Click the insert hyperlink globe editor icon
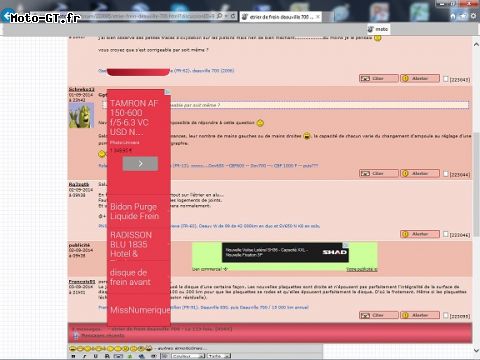 (x=142, y=356)
